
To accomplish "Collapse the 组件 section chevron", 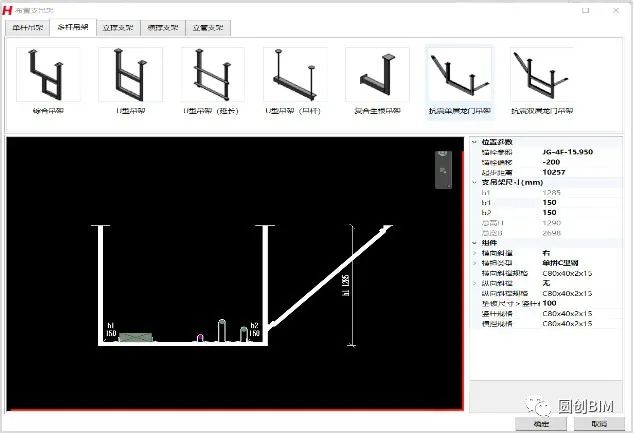I will coord(475,243).
